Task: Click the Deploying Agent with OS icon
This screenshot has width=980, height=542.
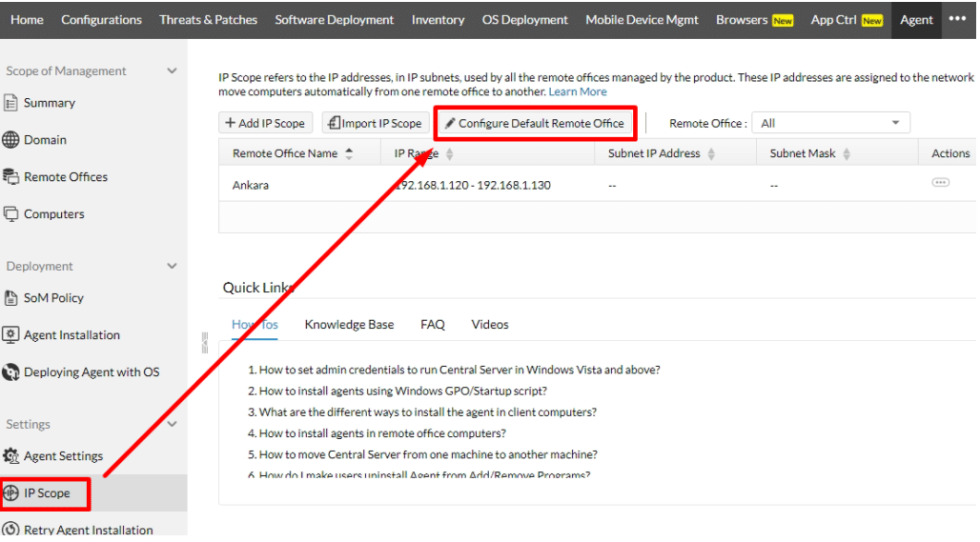Action: [x=10, y=372]
